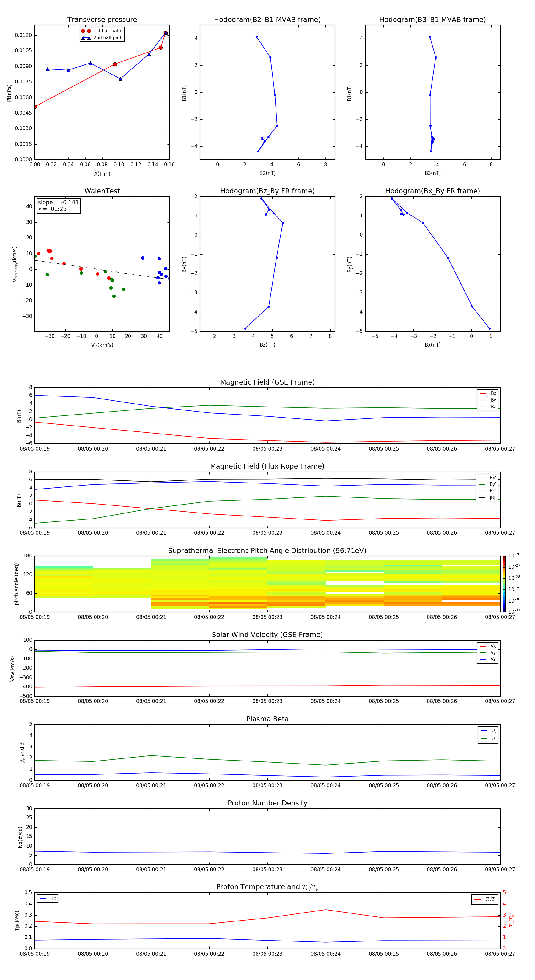Screen dimensions: 535x980
Task: Click the "Magnetic Field (Flux Rope Frame)" title
Action: pyautogui.click(x=267, y=467)
